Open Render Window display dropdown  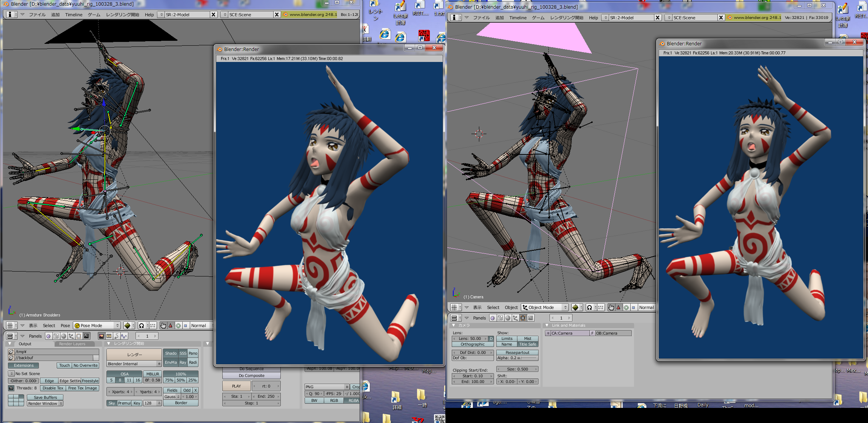[45, 404]
